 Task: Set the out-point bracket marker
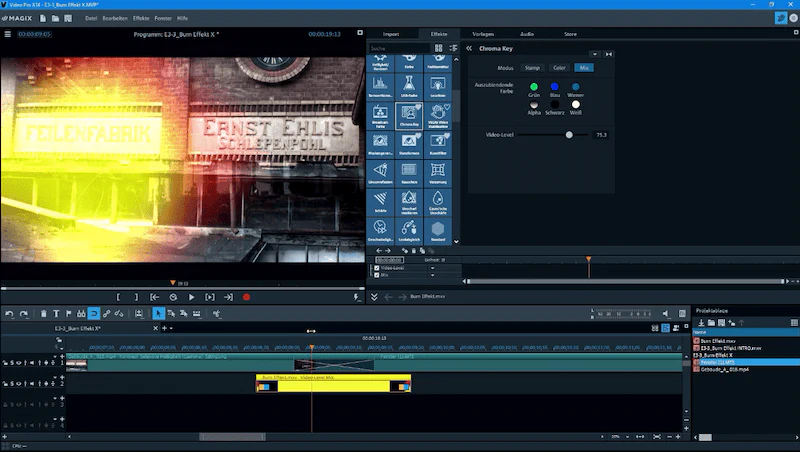pyautogui.click(x=136, y=297)
